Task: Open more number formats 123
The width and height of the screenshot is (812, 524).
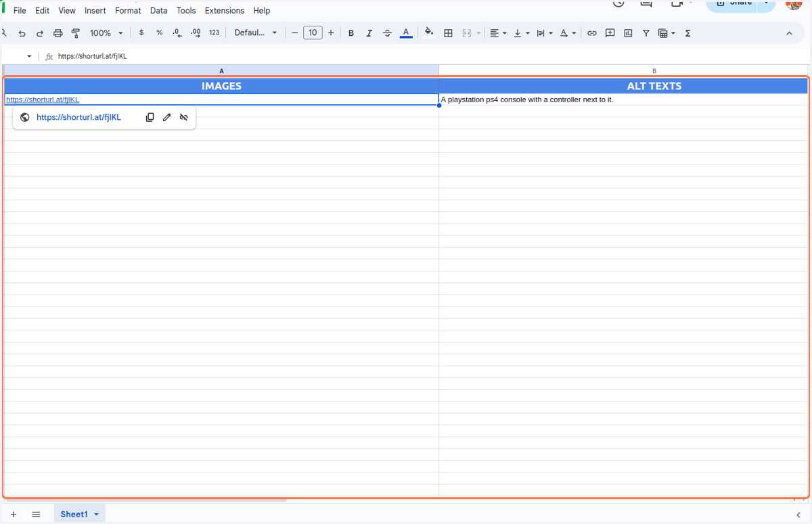Action: [214, 32]
